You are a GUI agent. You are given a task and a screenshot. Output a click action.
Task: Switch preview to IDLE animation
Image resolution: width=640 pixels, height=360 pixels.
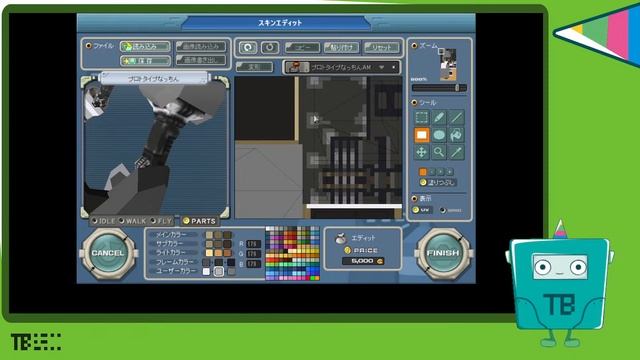pos(103,221)
